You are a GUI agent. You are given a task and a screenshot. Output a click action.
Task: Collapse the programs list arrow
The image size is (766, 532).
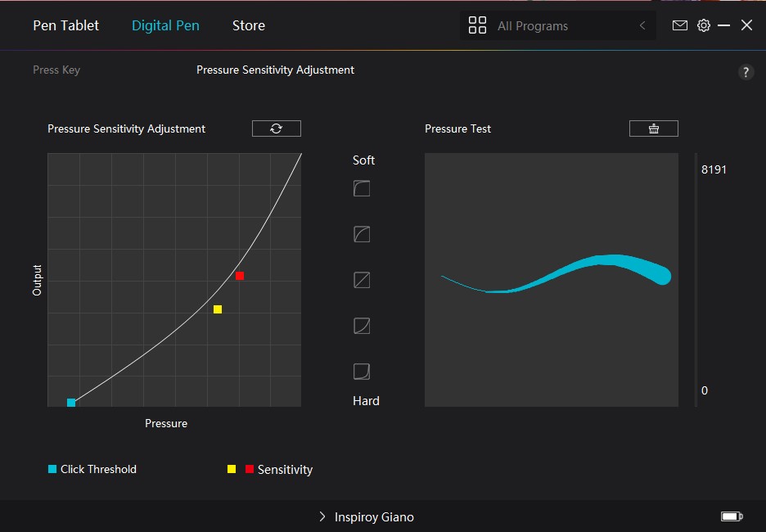pos(642,26)
